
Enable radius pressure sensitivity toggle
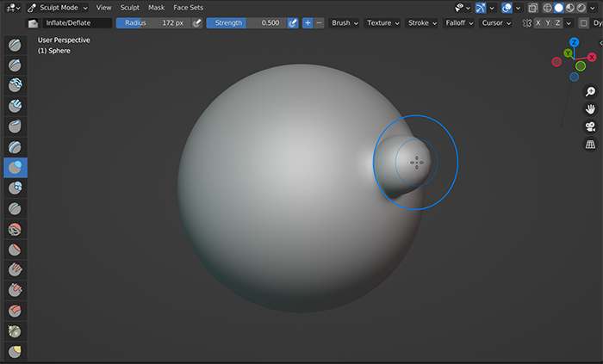click(197, 23)
